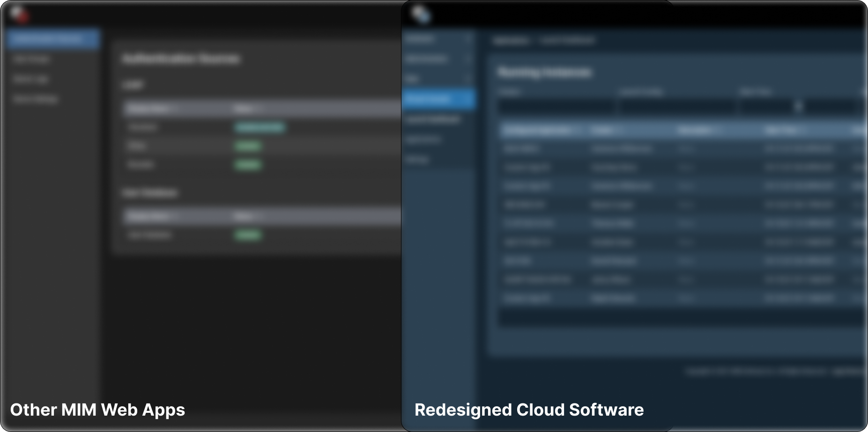
Task: Expand the second section in the right app sidebar
Action: [438, 59]
